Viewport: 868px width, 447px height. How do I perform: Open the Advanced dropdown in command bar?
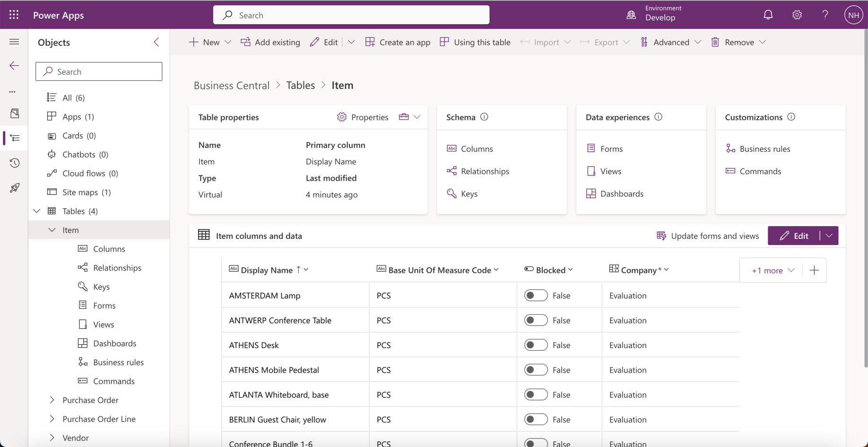[671, 42]
